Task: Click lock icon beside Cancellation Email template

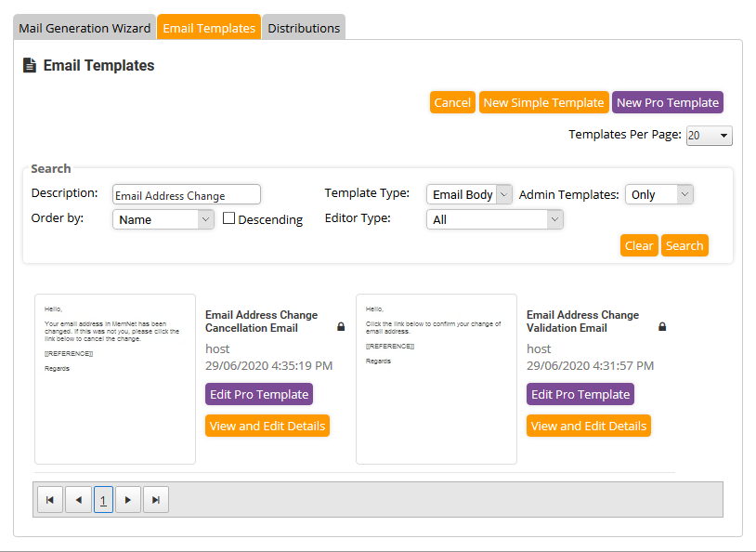Action: [341, 327]
